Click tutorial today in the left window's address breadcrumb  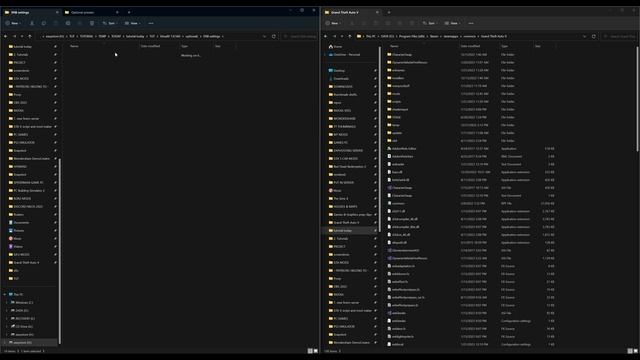click(135, 36)
